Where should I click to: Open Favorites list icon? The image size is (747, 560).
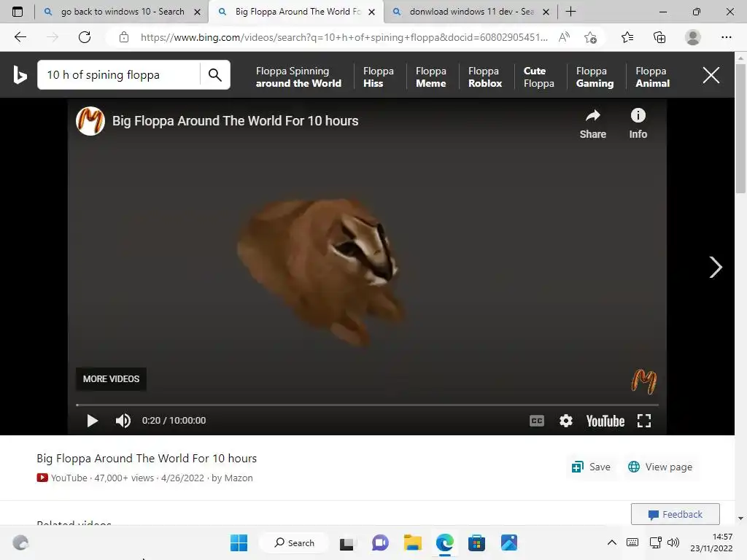pos(627,37)
